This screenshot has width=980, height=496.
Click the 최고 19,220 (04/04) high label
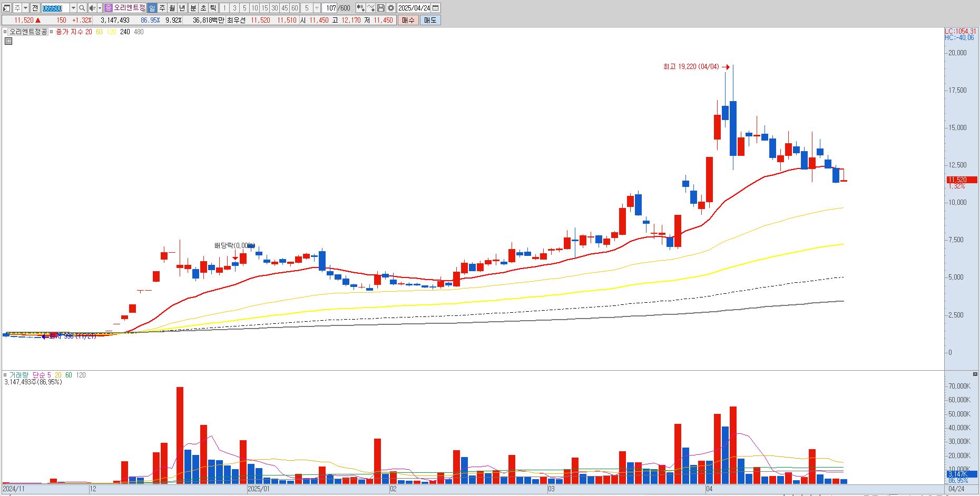691,67
